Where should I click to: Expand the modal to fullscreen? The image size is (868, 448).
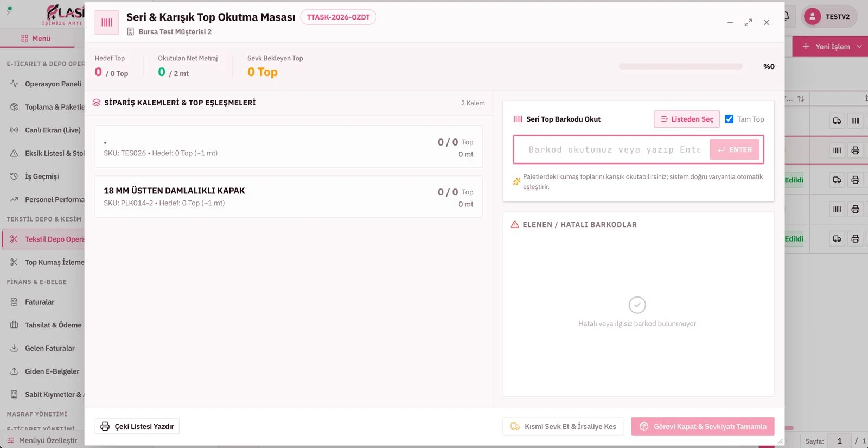(748, 22)
